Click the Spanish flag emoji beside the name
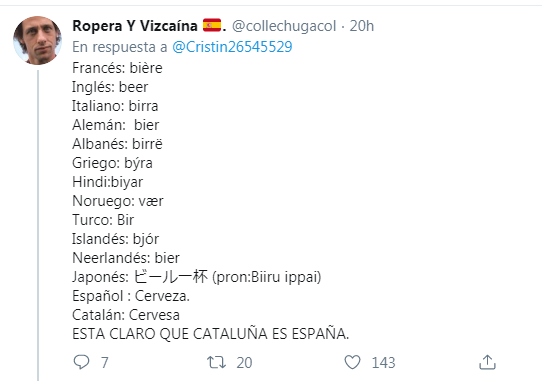This screenshot has width=542, height=381. tap(212, 26)
